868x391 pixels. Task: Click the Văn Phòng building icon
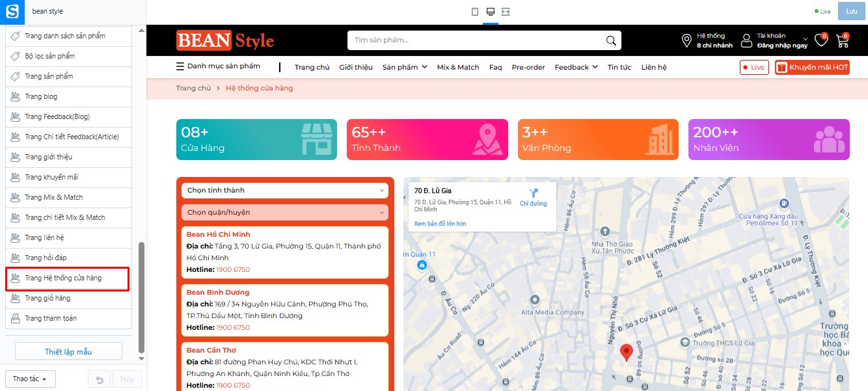(659, 139)
